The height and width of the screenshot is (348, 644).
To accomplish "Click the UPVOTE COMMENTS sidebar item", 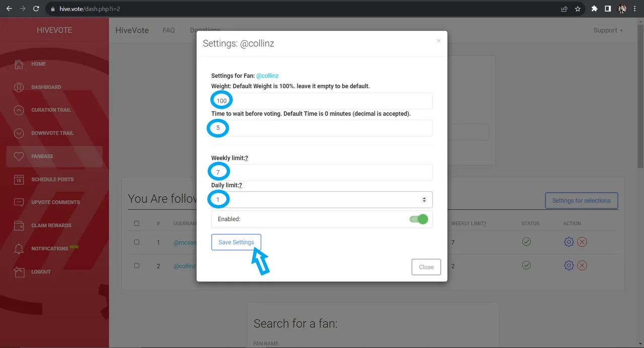I will click(55, 202).
